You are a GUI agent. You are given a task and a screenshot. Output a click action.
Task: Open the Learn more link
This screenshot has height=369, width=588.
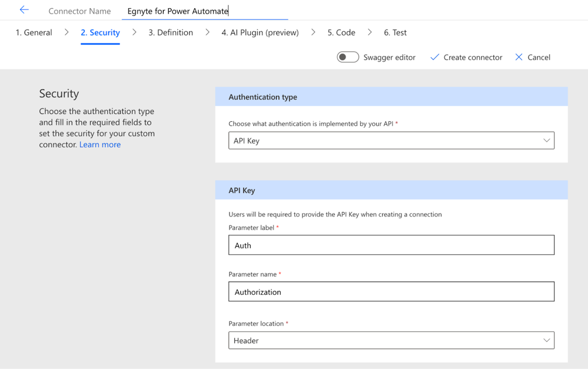point(100,144)
